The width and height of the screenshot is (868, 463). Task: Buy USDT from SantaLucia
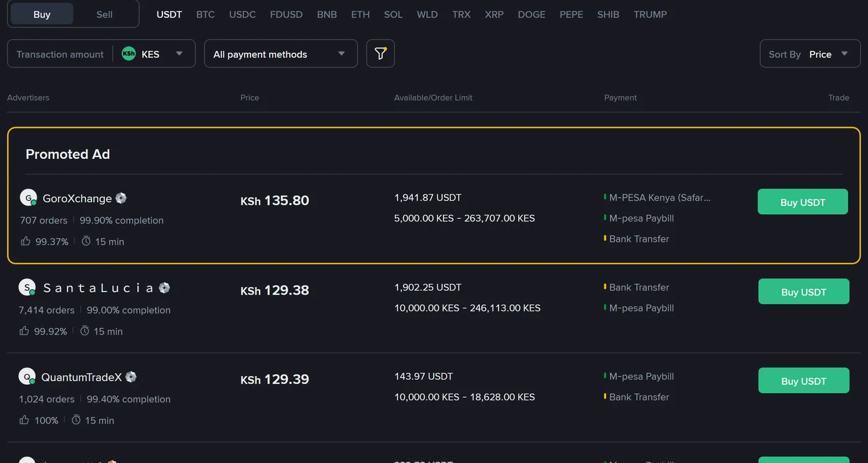(x=804, y=291)
